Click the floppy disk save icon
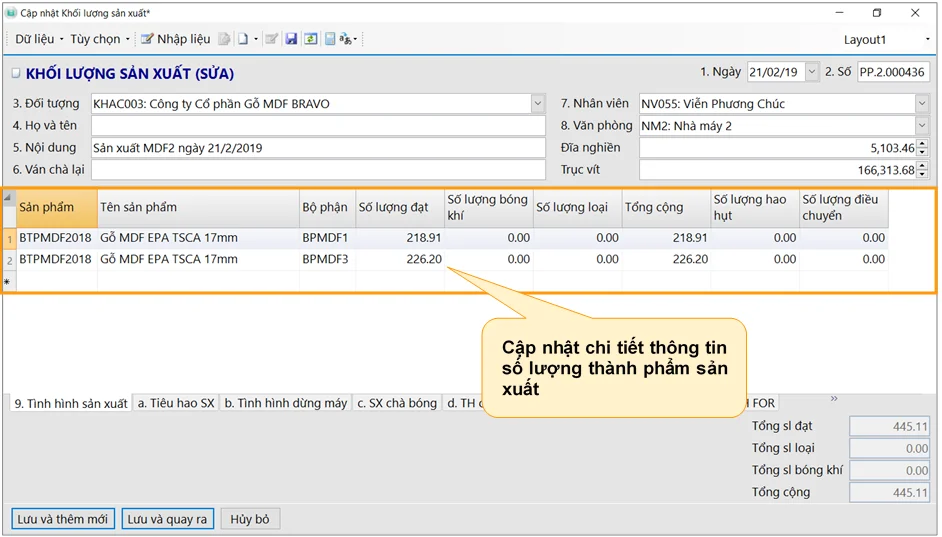The height and width of the screenshot is (537, 942). [291, 39]
